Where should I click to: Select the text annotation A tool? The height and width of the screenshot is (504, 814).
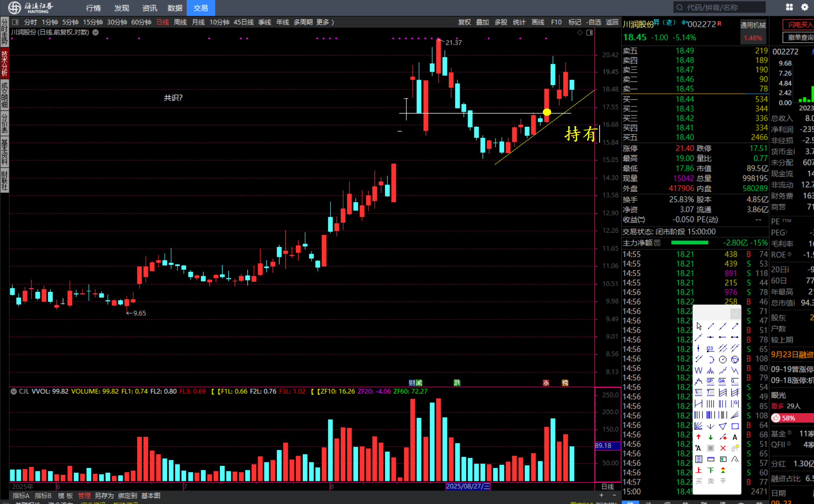(x=735, y=437)
